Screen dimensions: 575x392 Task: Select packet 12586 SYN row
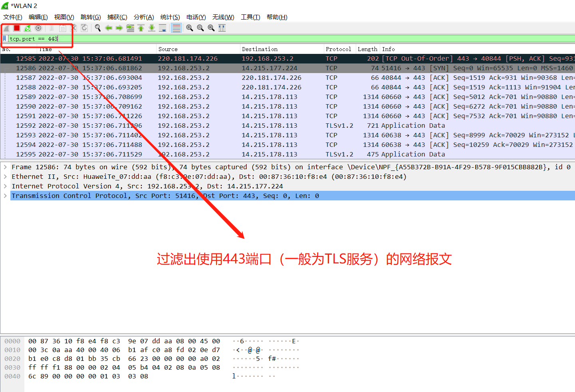287,68
